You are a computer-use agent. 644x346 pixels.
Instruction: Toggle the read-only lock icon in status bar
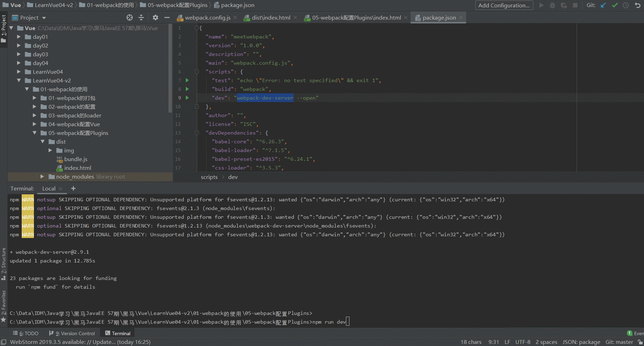click(640, 342)
